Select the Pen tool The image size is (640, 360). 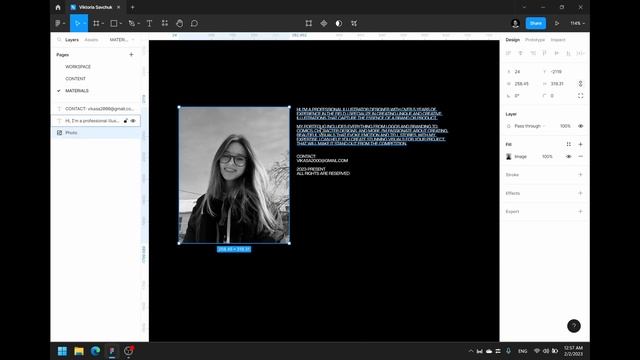tap(131, 23)
